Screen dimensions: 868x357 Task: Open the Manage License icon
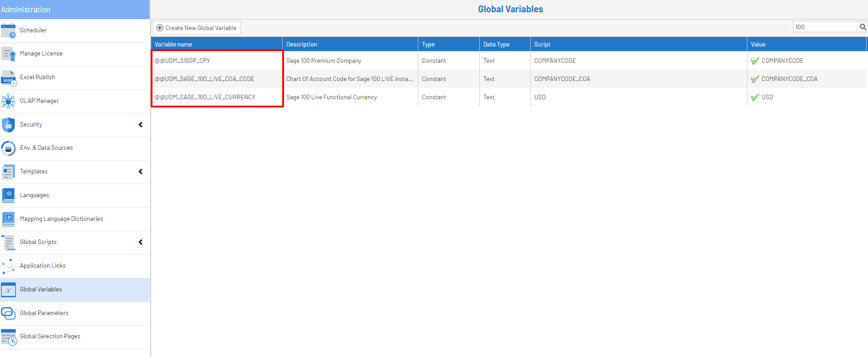(8, 54)
